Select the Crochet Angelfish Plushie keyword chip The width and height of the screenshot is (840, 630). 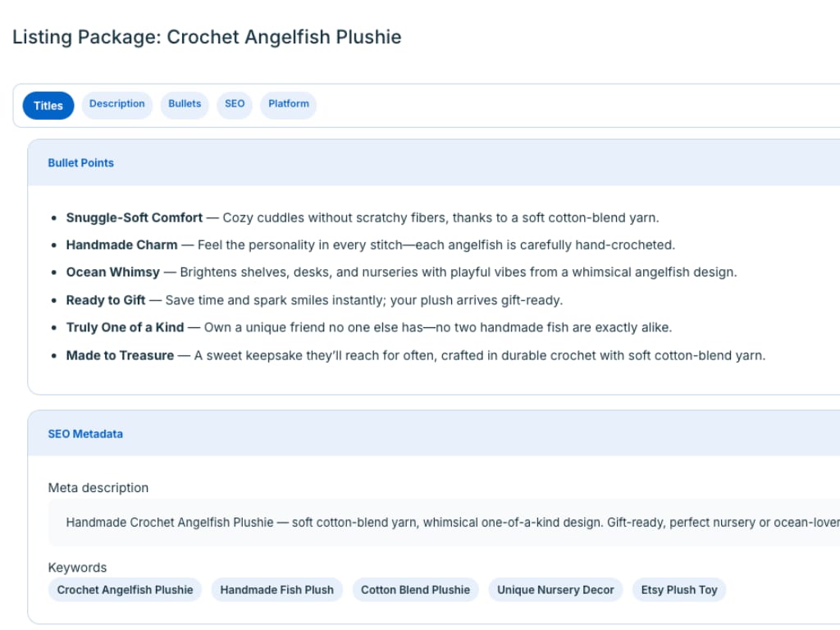coord(125,590)
